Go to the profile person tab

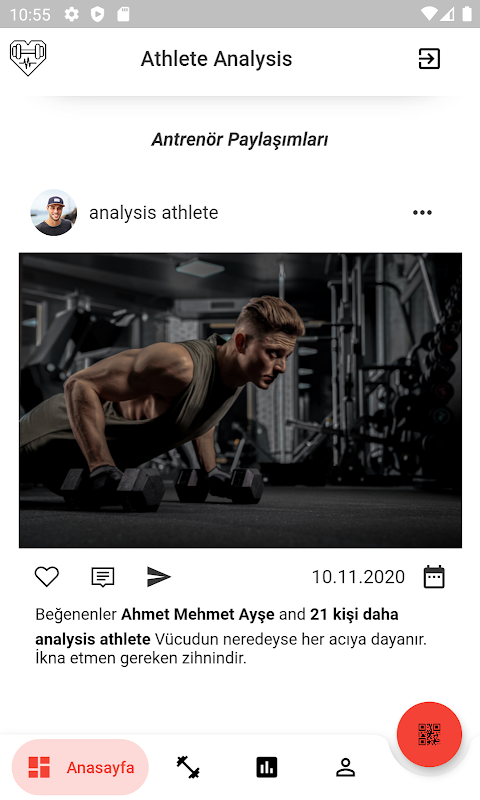coord(345,767)
